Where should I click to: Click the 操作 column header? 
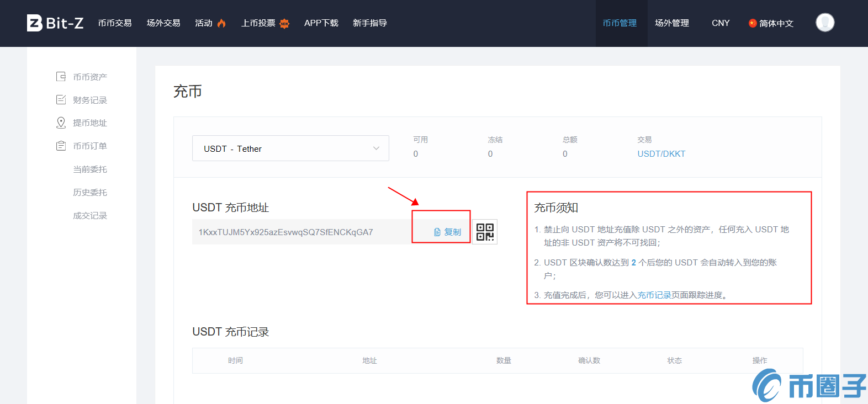[760, 360]
